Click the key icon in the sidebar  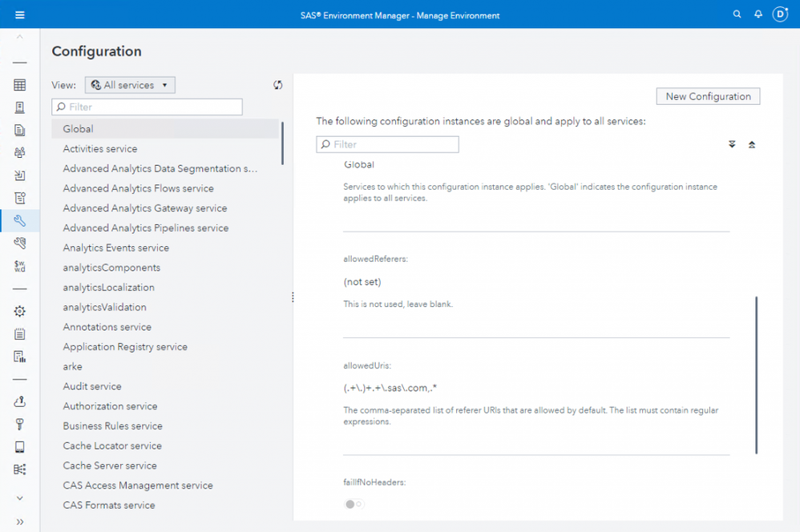(20, 425)
